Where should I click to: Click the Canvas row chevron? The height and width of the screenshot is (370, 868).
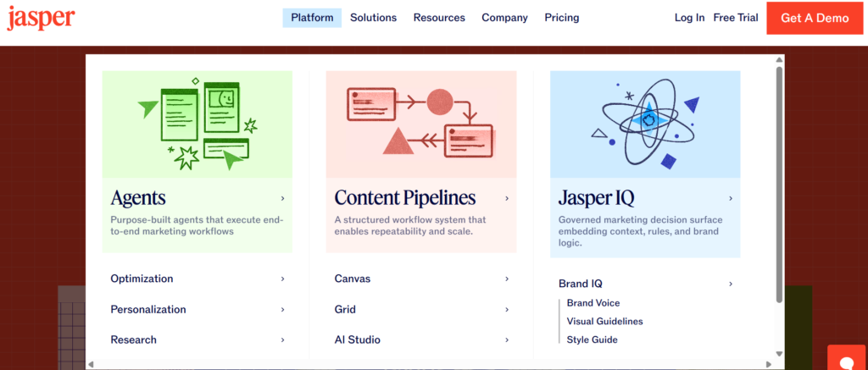[x=507, y=279]
